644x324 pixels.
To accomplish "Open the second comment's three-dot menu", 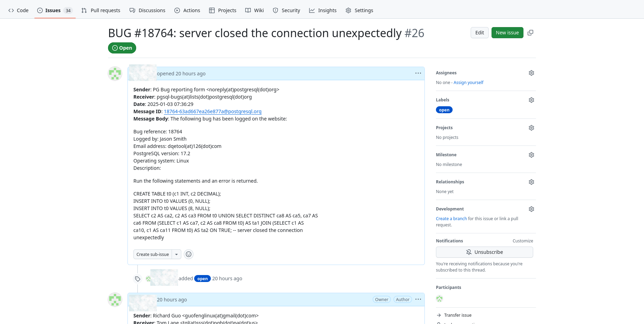I will click(418, 299).
